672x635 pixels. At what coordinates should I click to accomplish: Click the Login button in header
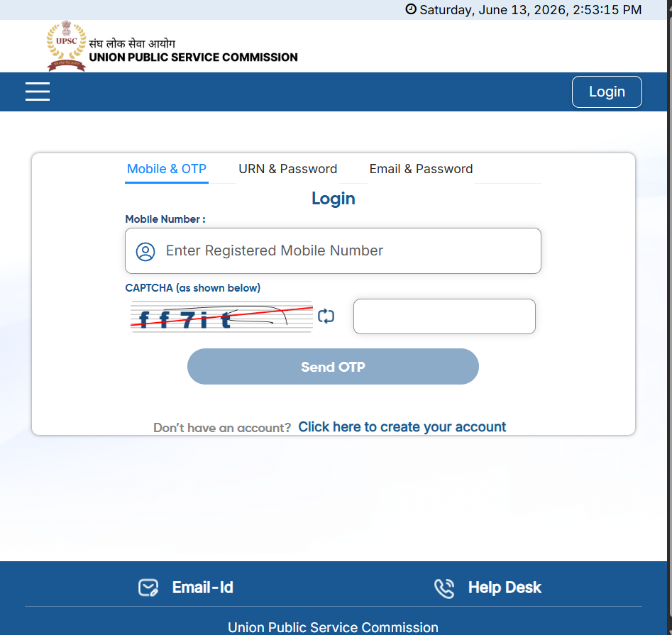point(607,92)
